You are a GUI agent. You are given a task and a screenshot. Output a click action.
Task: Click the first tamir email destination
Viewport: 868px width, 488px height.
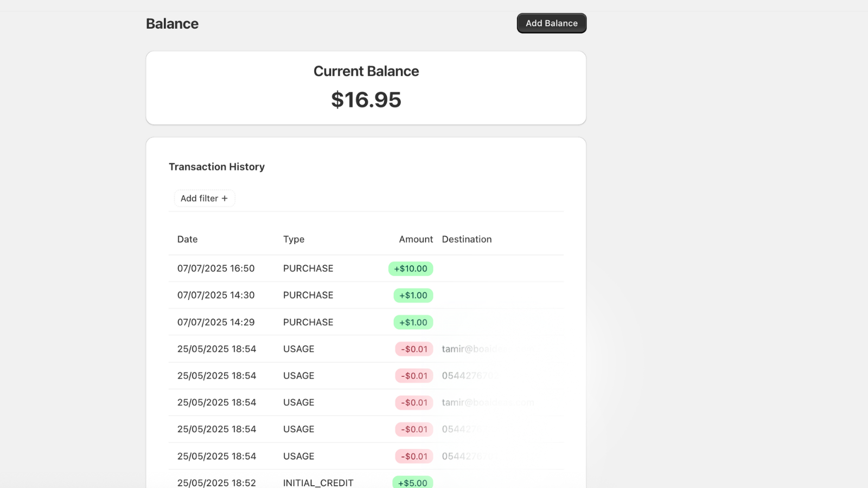pos(471,349)
